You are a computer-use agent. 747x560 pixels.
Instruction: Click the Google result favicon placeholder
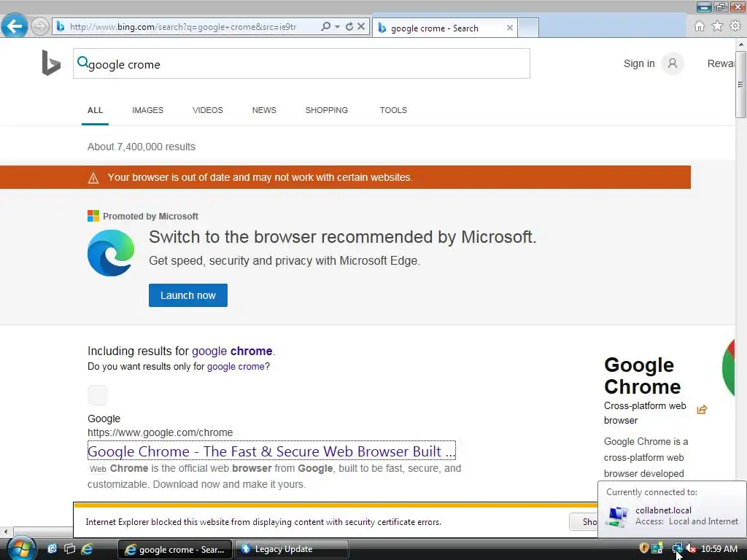tap(98, 395)
